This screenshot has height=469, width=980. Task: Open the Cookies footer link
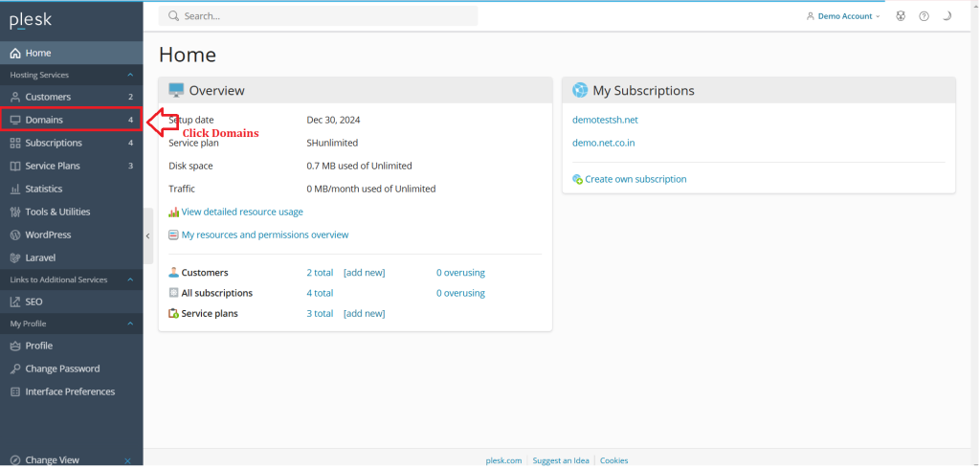pos(613,461)
